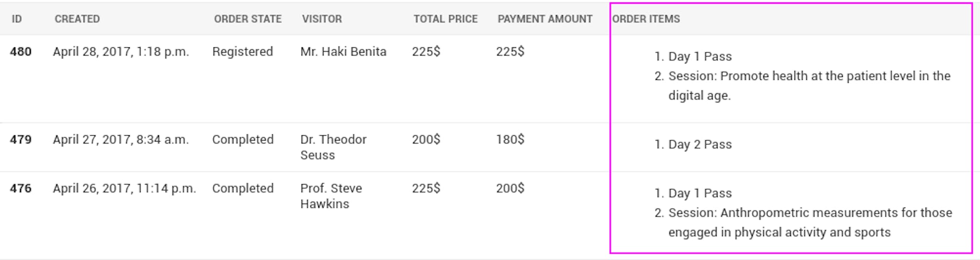Click the PAYMENT AMOUNT column header

pos(545,19)
